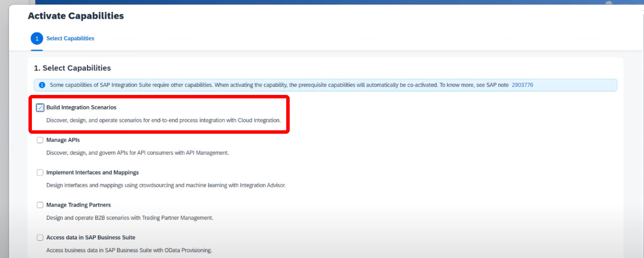The width and height of the screenshot is (644, 258).
Task: Click the Access data in SAP Business Suite label
Action: 91,238
